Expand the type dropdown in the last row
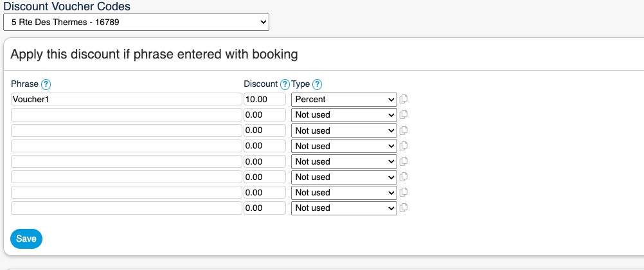Screen dimensions: 644x270 pyautogui.click(x=344, y=208)
